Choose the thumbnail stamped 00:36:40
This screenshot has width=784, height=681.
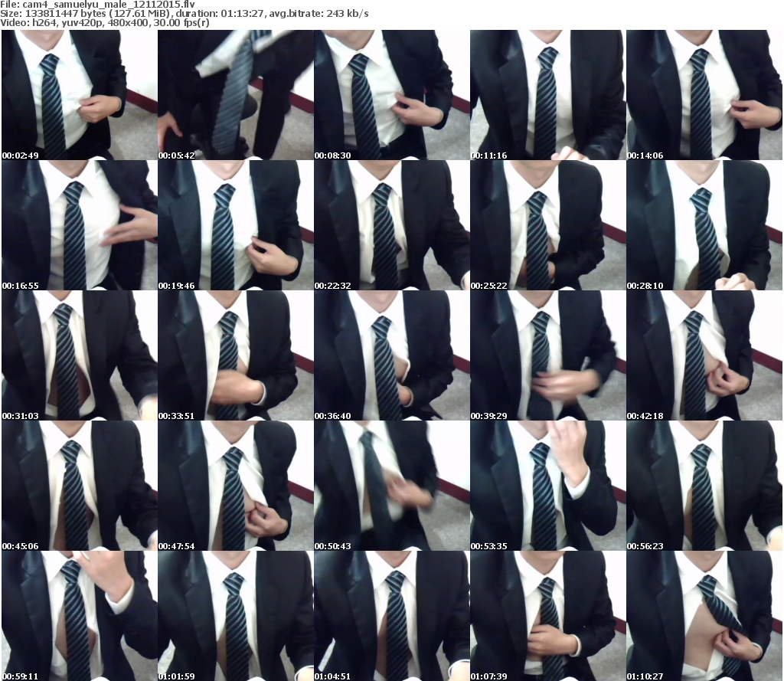[x=391, y=355]
